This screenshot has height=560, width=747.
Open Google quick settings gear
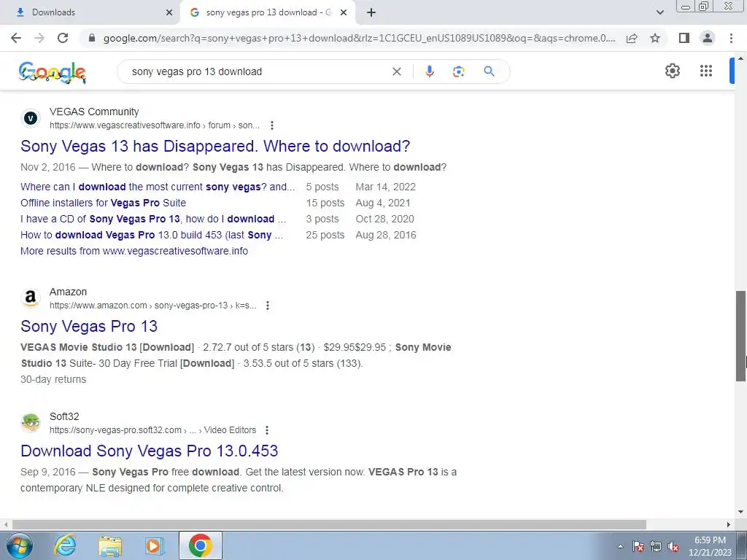[x=672, y=71]
